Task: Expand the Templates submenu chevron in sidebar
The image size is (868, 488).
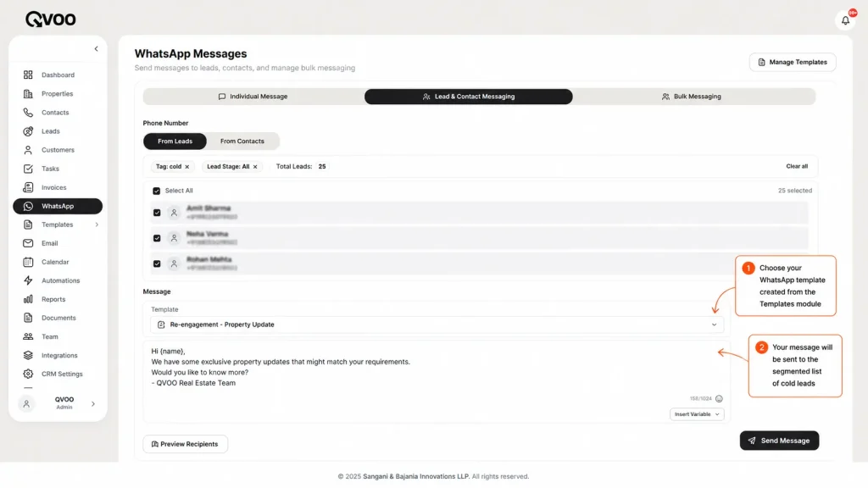Action: pos(97,225)
